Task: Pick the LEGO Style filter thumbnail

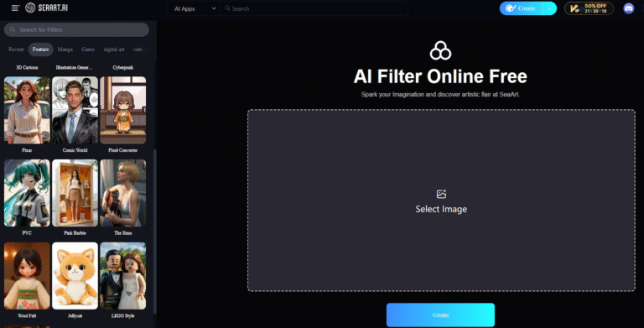Action: pyautogui.click(x=122, y=276)
